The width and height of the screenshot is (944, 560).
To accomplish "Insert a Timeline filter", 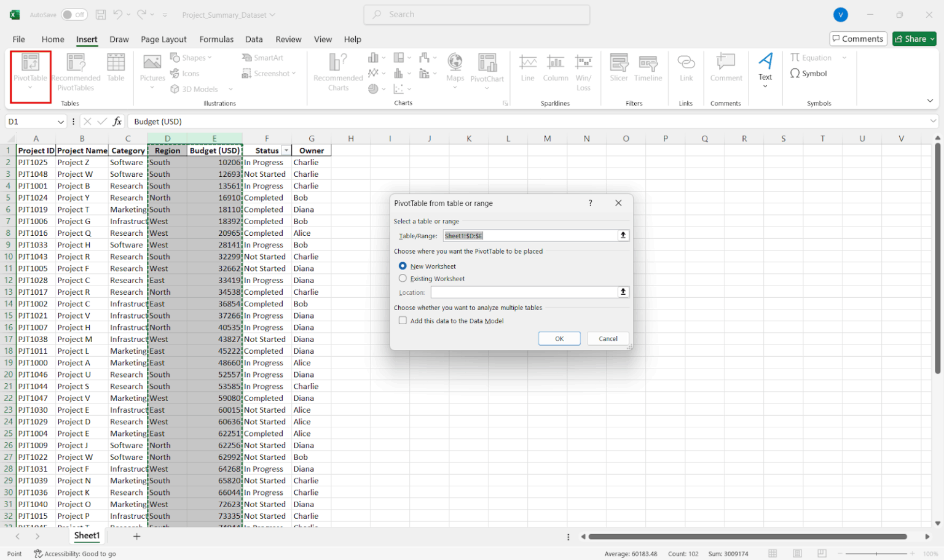I will tap(648, 69).
